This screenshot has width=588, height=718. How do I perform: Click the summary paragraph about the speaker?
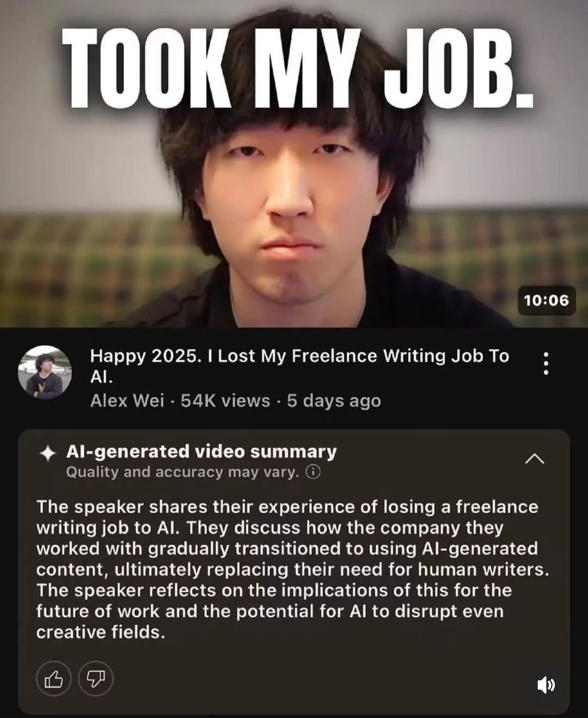pos(293,569)
